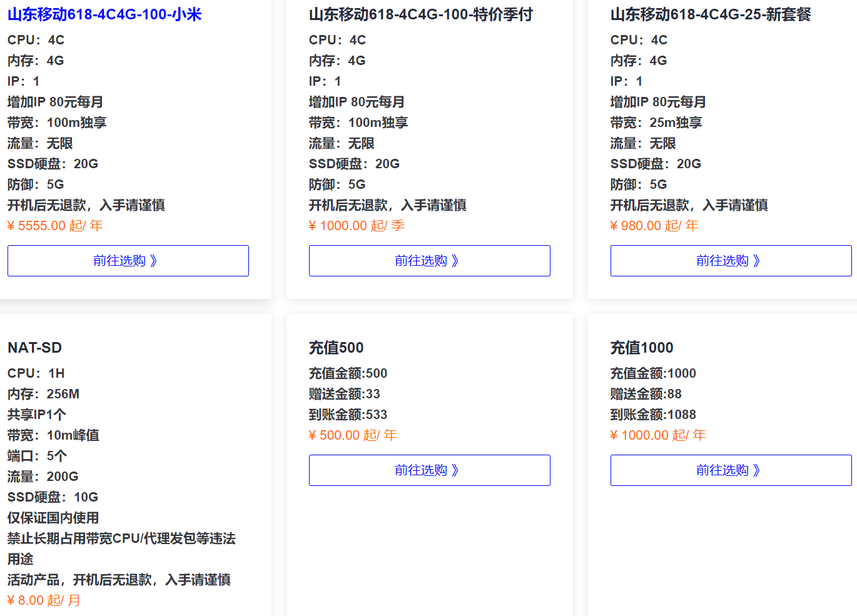Click the ¥ 8.00 起/ 月 price

click(44, 600)
